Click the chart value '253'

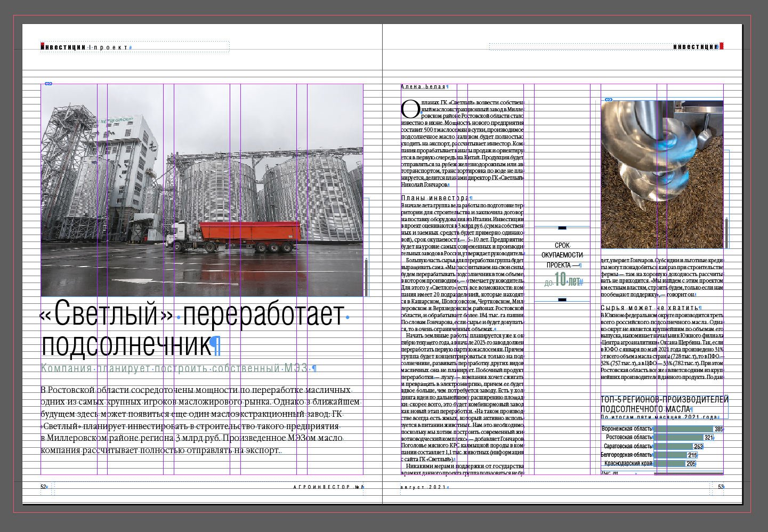pyautogui.click(x=698, y=446)
